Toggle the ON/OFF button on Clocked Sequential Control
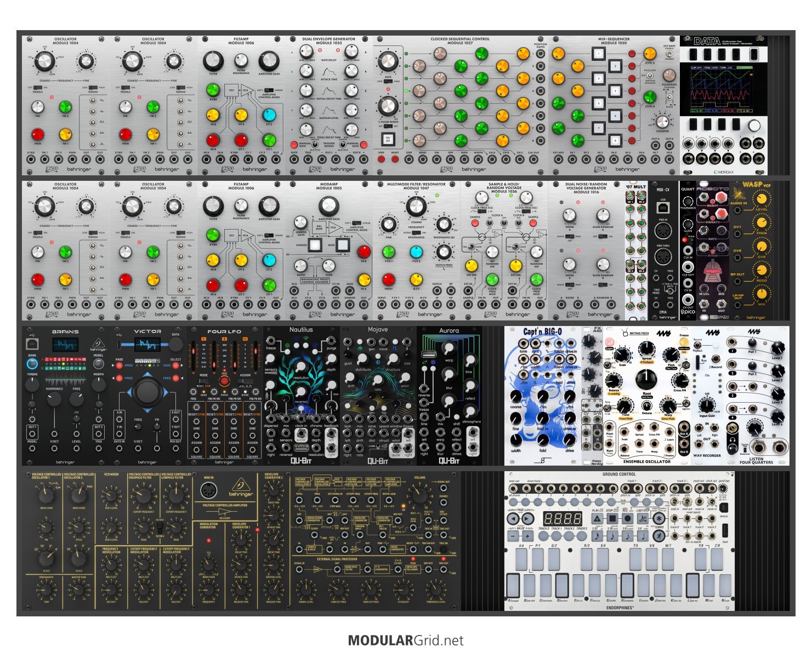This screenshot has height=652, width=812. tap(388, 139)
